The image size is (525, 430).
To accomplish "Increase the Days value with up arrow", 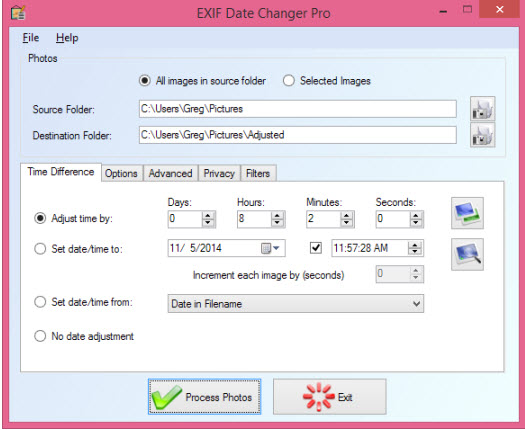I will point(208,215).
